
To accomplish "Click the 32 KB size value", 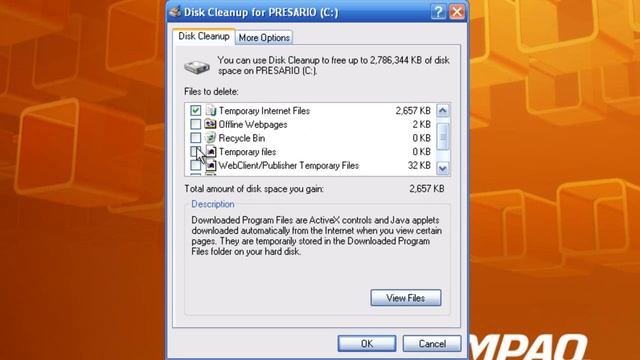I will [419, 165].
